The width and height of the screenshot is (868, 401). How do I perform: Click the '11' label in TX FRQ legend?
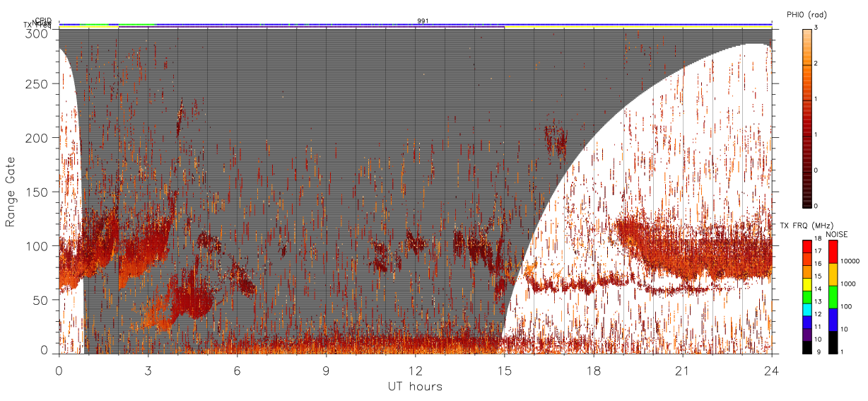pos(818,327)
